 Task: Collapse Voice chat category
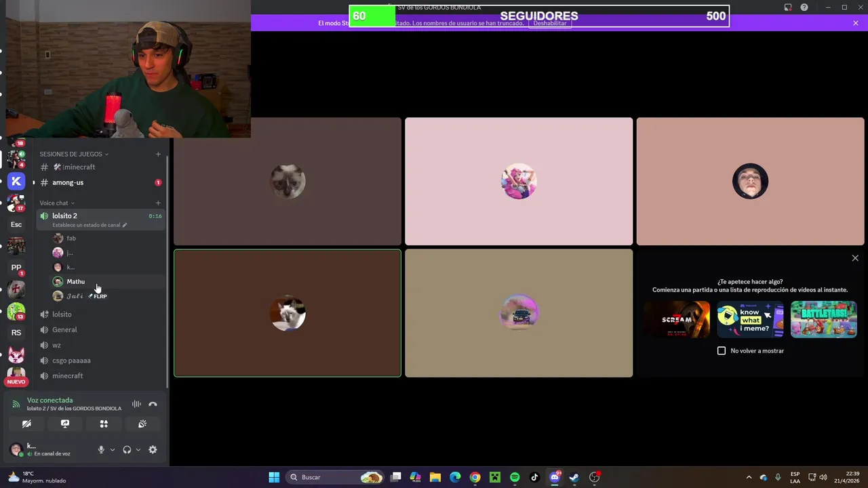pos(57,203)
